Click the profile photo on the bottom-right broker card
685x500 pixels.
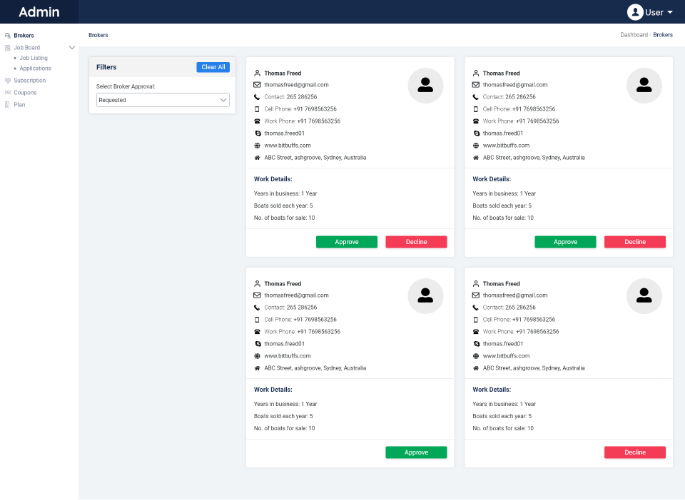pyautogui.click(x=644, y=295)
